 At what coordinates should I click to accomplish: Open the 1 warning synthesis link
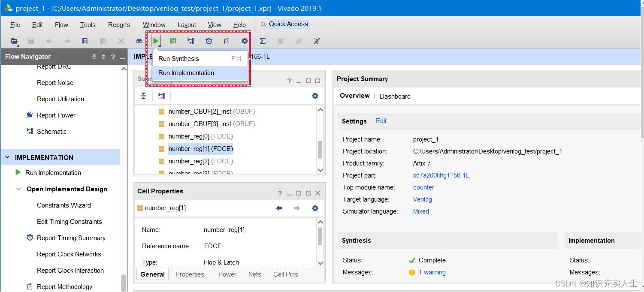click(x=432, y=272)
